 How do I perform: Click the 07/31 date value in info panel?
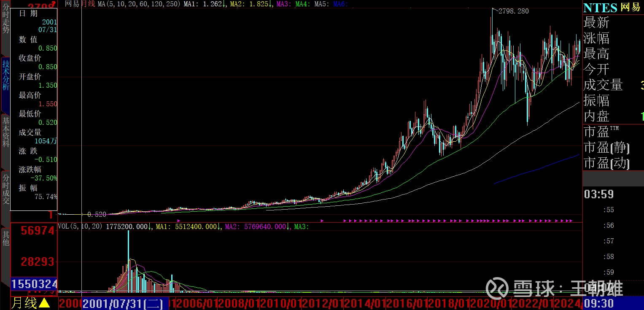point(48,30)
